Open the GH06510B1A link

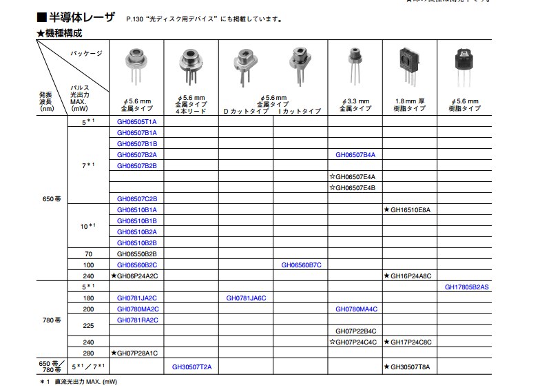click(x=136, y=209)
